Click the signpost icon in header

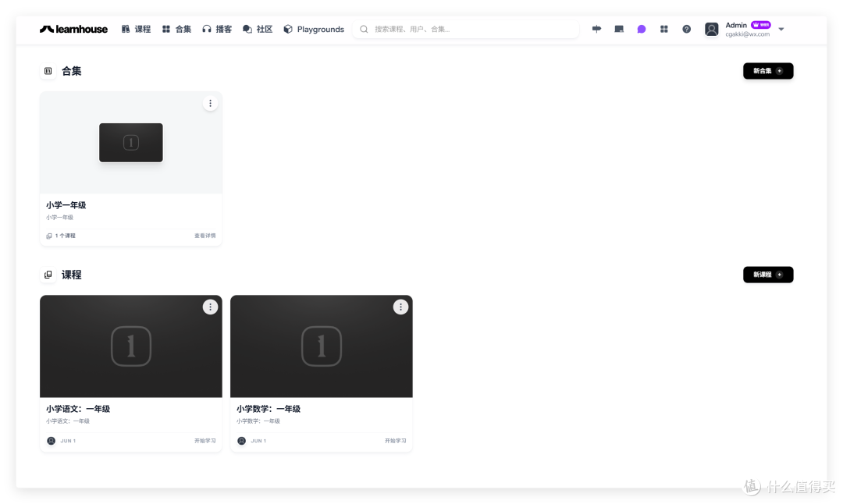point(597,29)
